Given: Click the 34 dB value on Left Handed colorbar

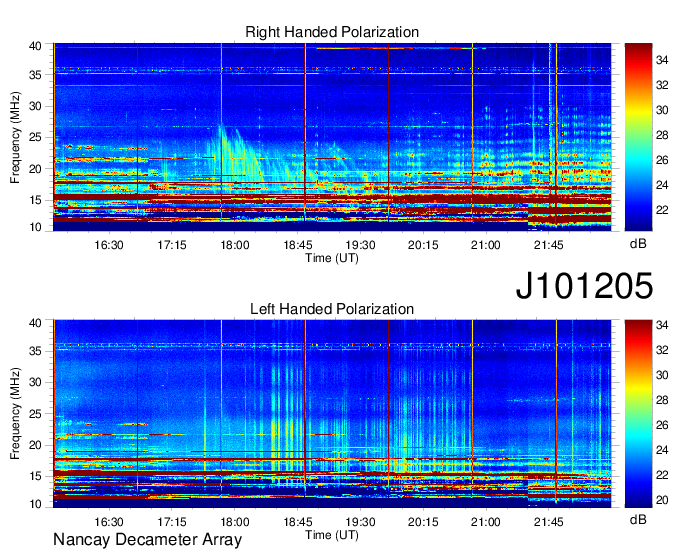Looking at the screenshot, I should tap(662, 325).
